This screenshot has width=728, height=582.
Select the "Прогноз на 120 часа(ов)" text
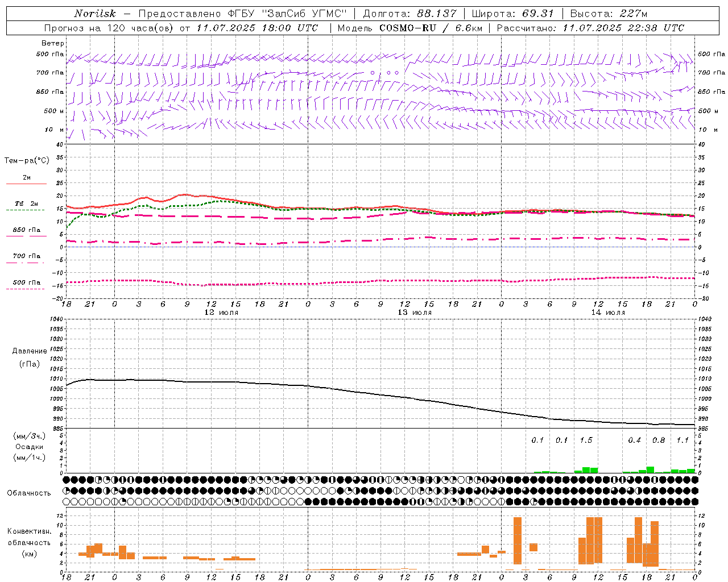[x=110, y=28]
